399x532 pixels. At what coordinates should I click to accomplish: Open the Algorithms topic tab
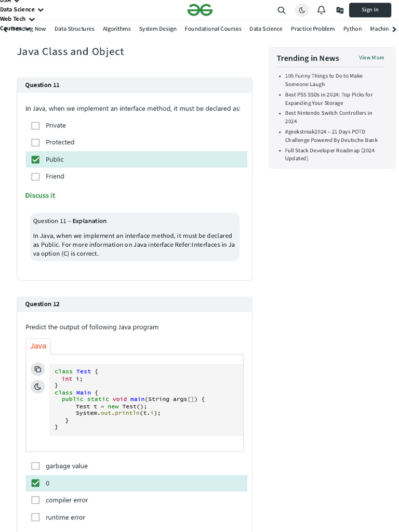coord(116,29)
